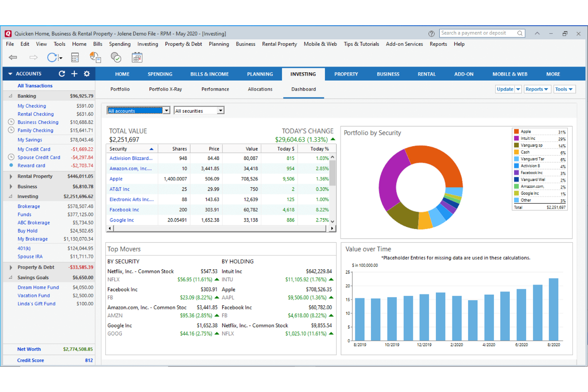Open the All securities dropdown
This screenshot has height=392, width=588.
[220, 110]
